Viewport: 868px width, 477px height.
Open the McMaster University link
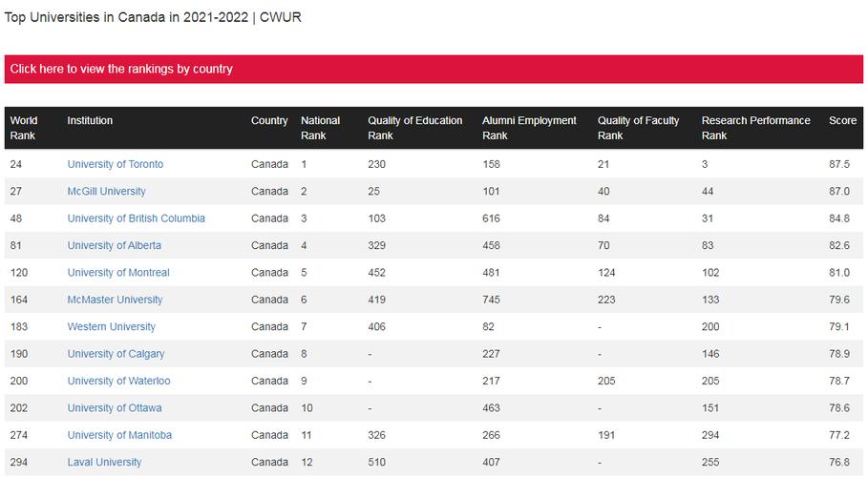point(115,300)
